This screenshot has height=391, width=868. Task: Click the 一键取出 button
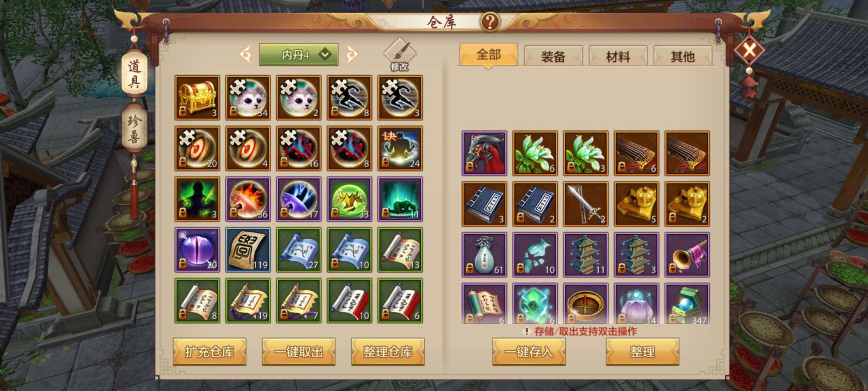[x=298, y=352]
